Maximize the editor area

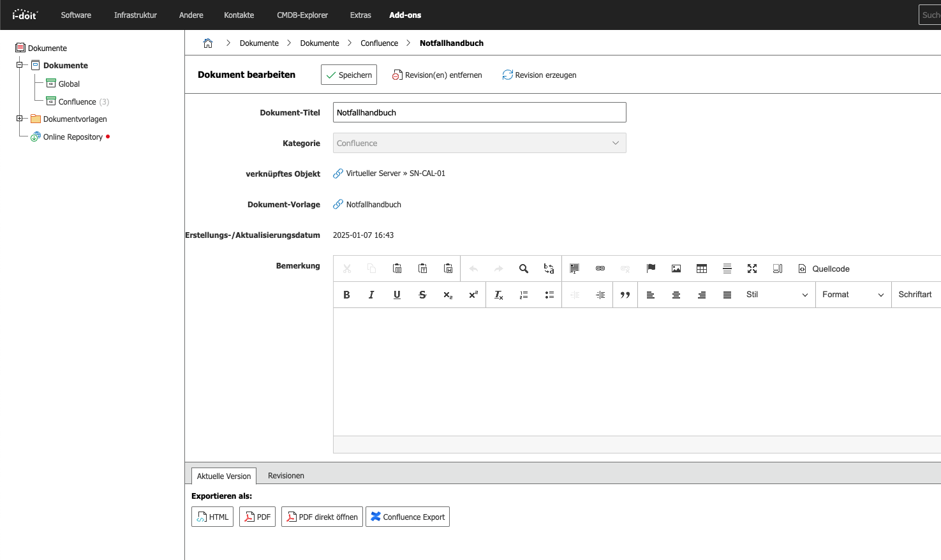point(752,269)
